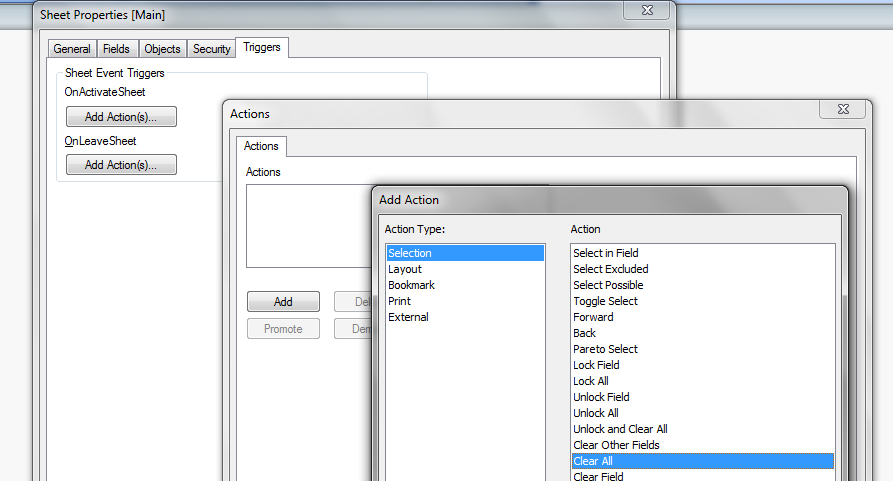Select the Triggers tab
Image resolution: width=893 pixels, height=481 pixels.
(262, 47)
